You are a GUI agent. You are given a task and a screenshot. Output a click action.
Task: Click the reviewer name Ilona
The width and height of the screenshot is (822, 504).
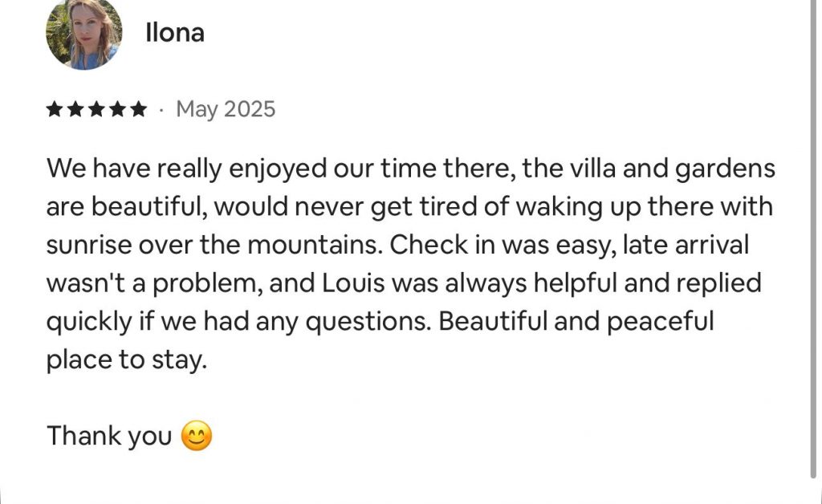(174, 33)
